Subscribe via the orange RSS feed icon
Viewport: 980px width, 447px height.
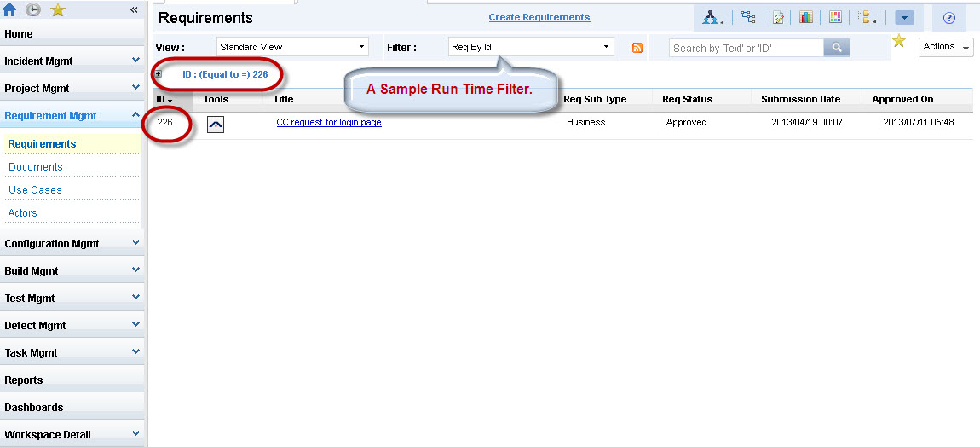[x=637, y=48]
